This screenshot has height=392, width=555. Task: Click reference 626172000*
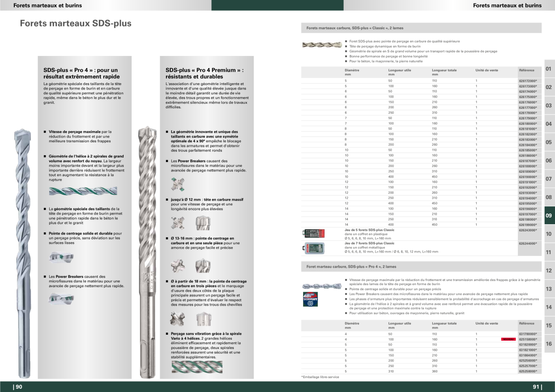(x=528, y=81)
